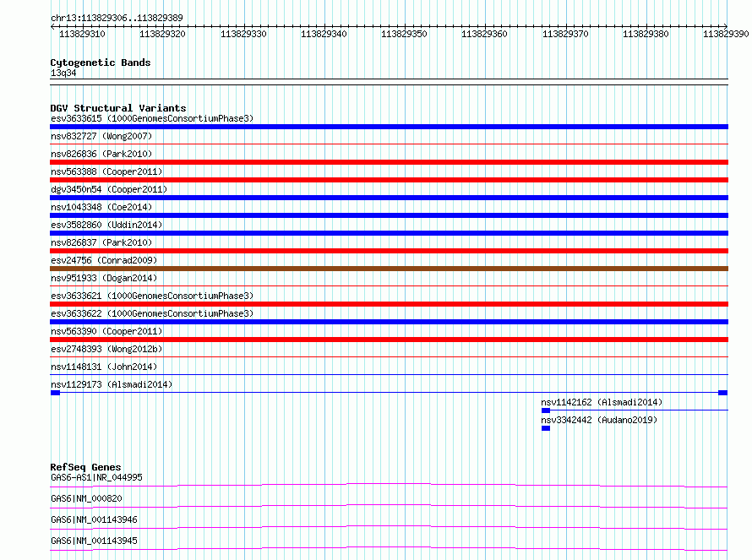Viewport: 752px width, 560px height.
Task: Click the blue bar of dgv3450n54
Action: point(389,198)
